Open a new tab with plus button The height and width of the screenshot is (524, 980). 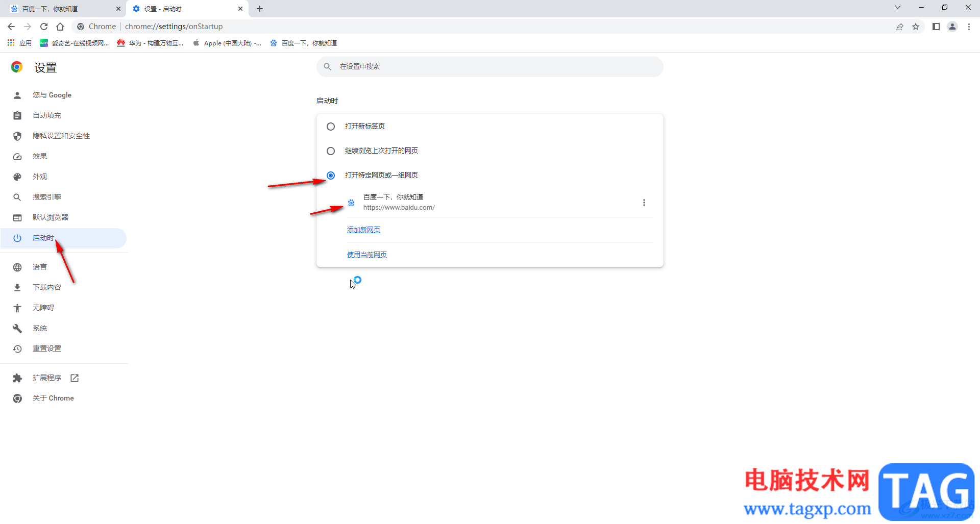[260, 9]
